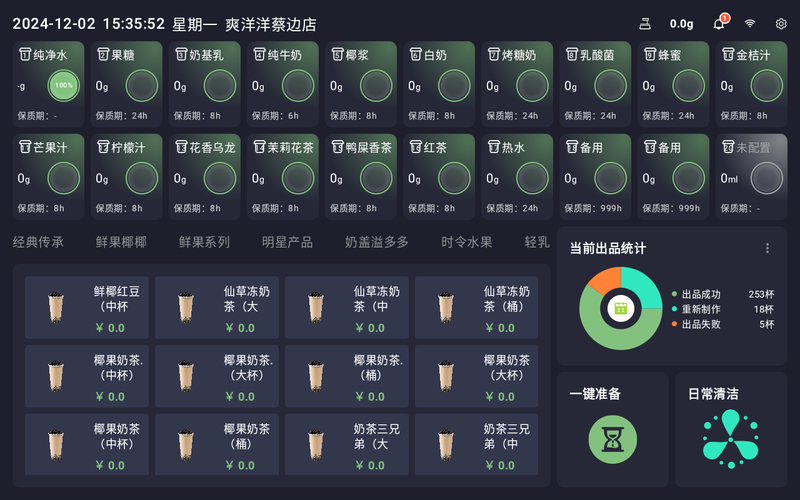Select the 奶茶三兄弟（中 drink

(477, 444)
